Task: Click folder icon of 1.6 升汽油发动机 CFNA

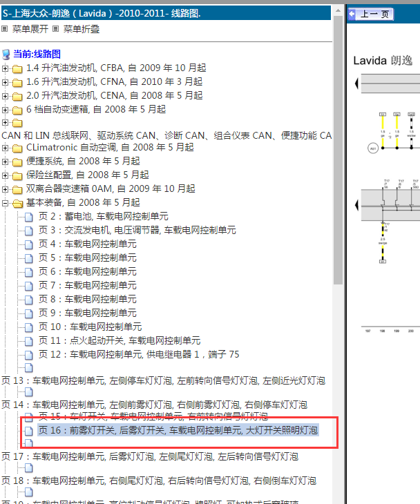Action: 17,83
